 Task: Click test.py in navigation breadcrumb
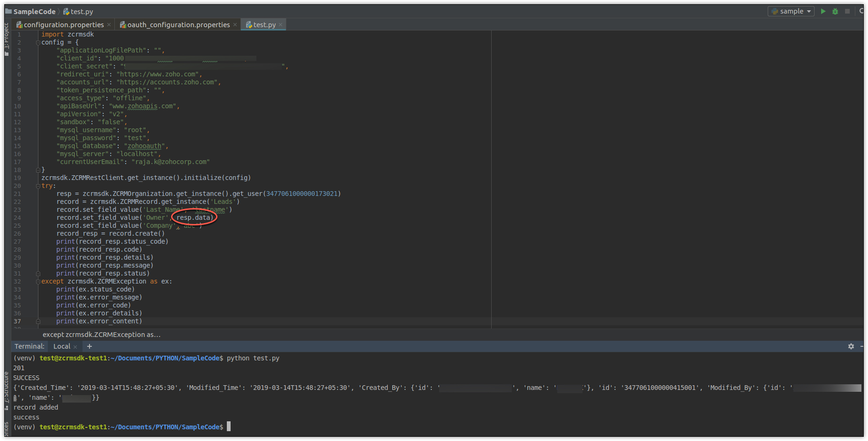78,11
